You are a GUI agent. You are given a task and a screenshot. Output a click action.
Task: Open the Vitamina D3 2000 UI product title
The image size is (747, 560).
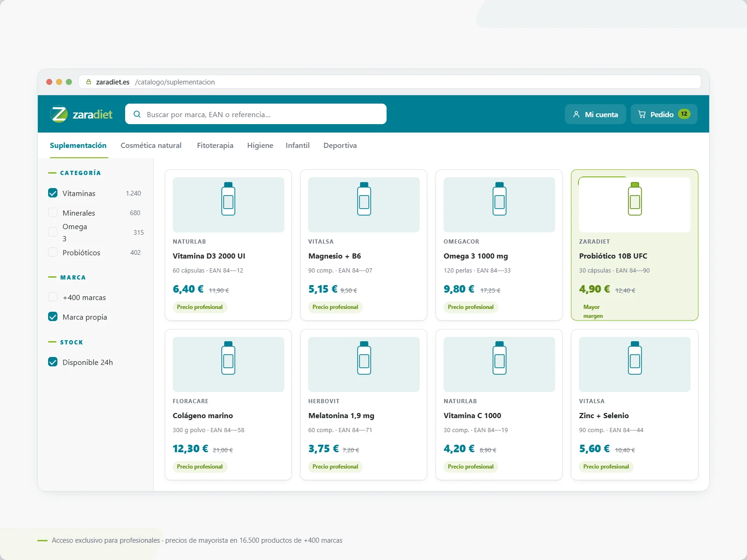point(209,256)
